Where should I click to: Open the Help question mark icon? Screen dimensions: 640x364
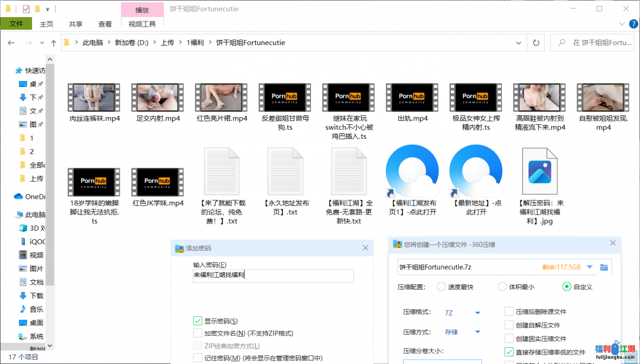tap(633, 24)
